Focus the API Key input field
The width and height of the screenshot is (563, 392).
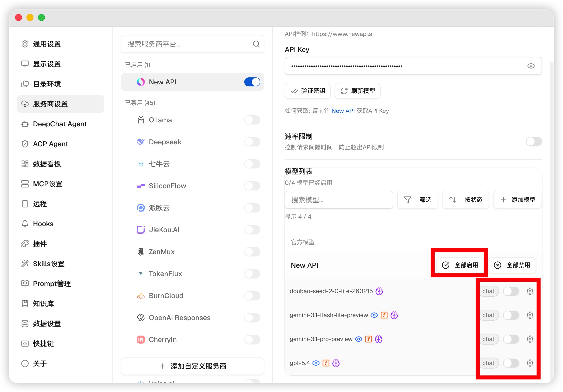coord(413,66)
